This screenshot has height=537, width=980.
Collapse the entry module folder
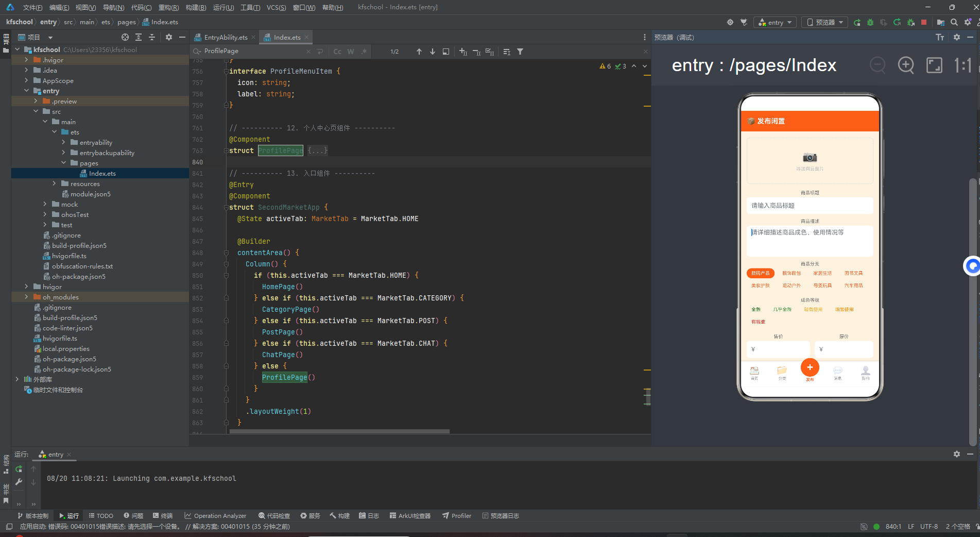coord(26,91)
